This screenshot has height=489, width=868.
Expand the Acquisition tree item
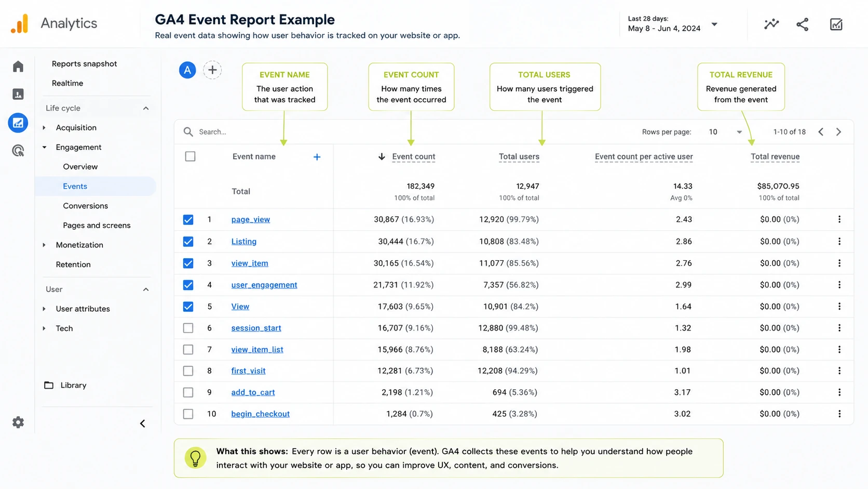point(44,128)
